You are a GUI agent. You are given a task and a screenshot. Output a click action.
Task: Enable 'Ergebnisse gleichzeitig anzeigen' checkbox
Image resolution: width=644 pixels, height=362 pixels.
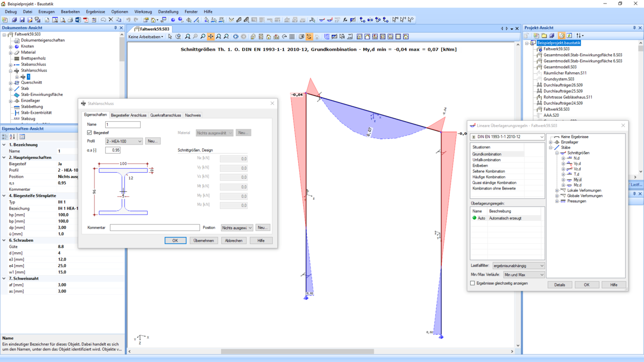(473, 284)
